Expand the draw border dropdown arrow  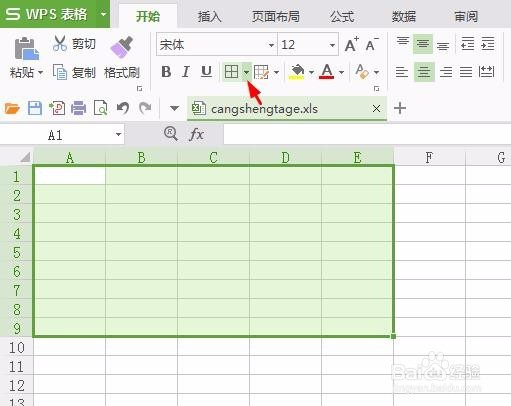coord(276,72)
